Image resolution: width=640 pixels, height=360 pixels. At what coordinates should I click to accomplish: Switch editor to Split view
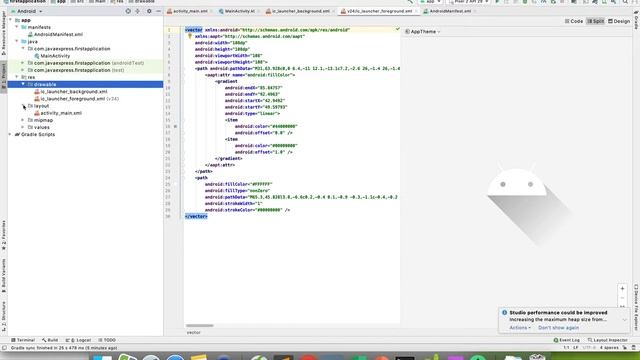click(x=596, y=21)
